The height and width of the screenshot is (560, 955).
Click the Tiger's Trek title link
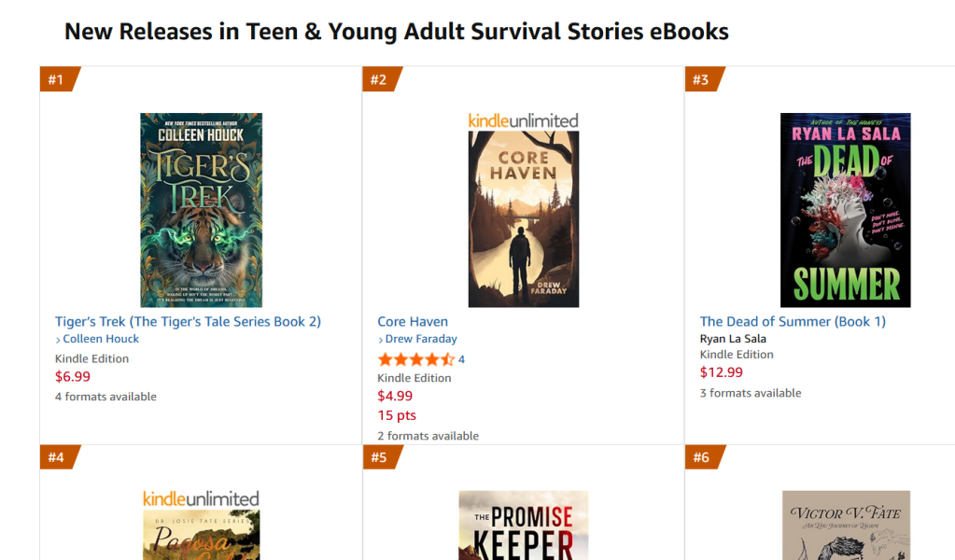pos(188,321)
